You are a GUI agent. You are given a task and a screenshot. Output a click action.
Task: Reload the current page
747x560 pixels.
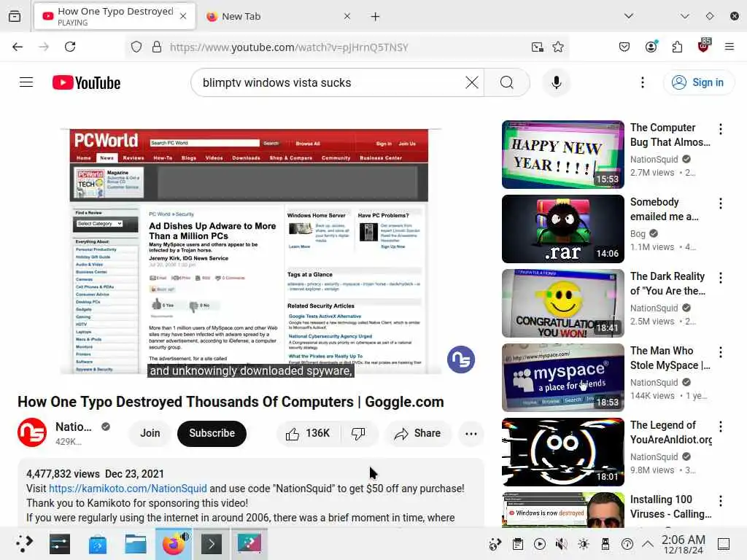pyautogui.click(x=70, y=47)
